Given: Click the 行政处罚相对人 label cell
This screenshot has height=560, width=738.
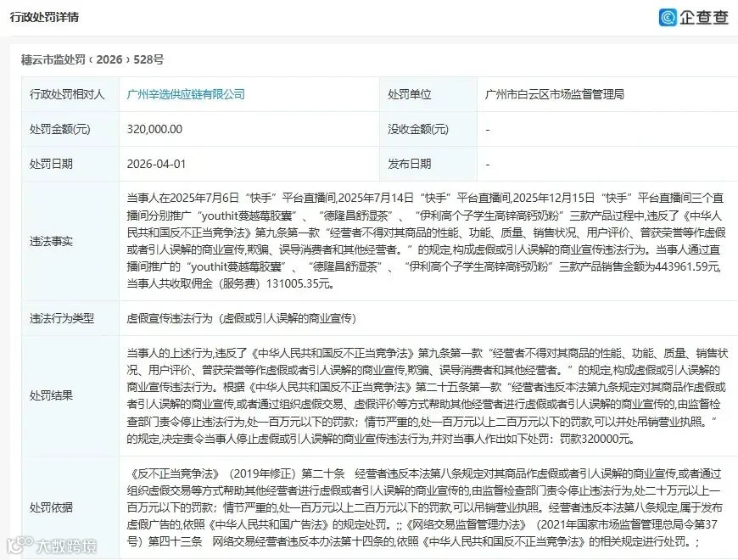Looking at the screenshot, I should pyautogui.click(x=70, y=94).
